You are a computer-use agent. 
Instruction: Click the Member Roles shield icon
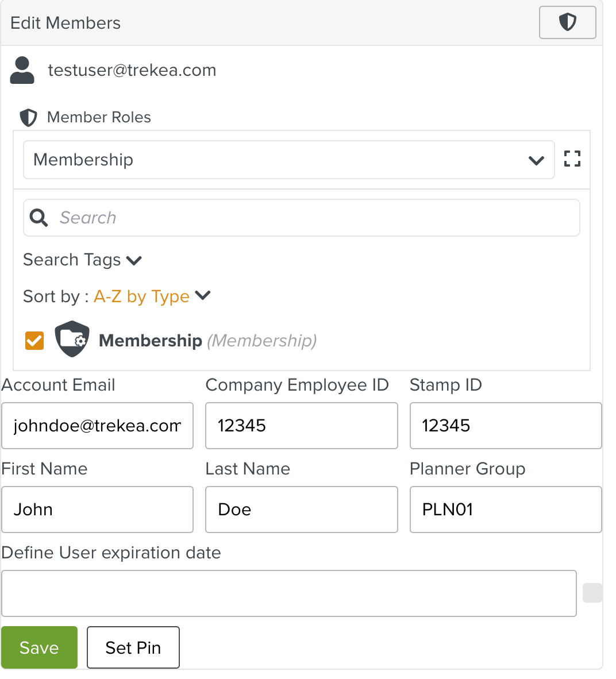tap(28, 117)
